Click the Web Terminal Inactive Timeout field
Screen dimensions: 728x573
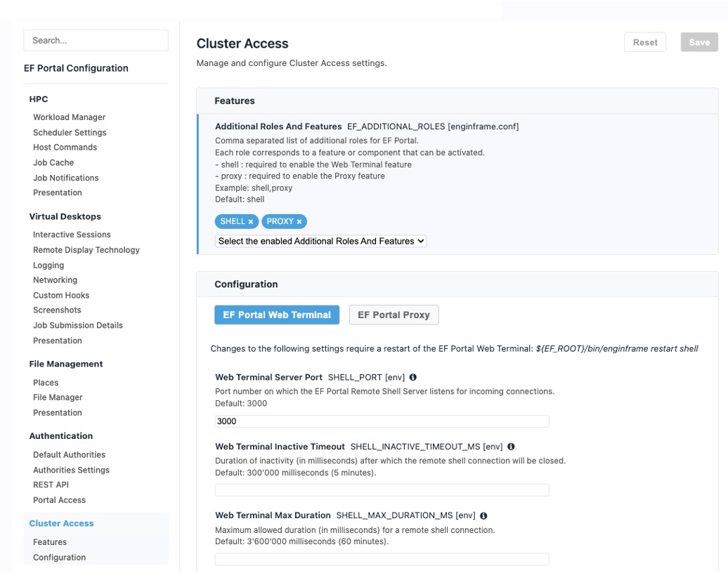tap(382, 490)
